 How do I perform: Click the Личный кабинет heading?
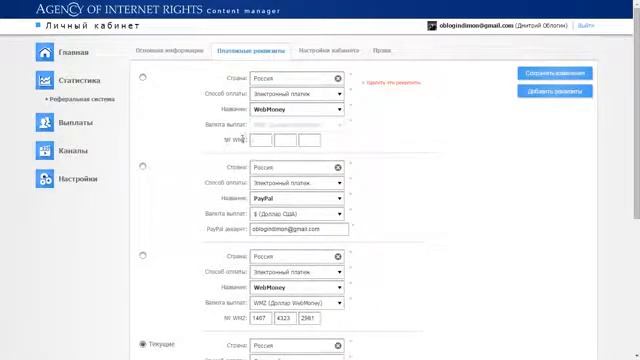(92, 26)
